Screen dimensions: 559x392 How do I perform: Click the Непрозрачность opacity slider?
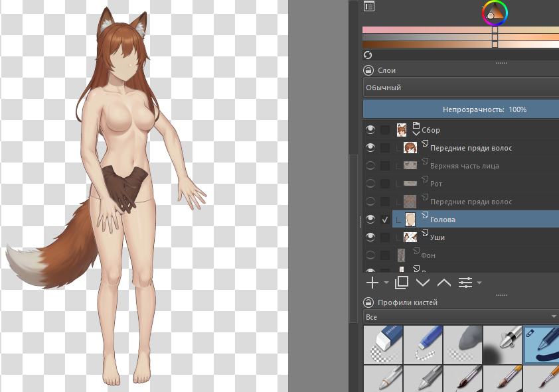(461, 109)
